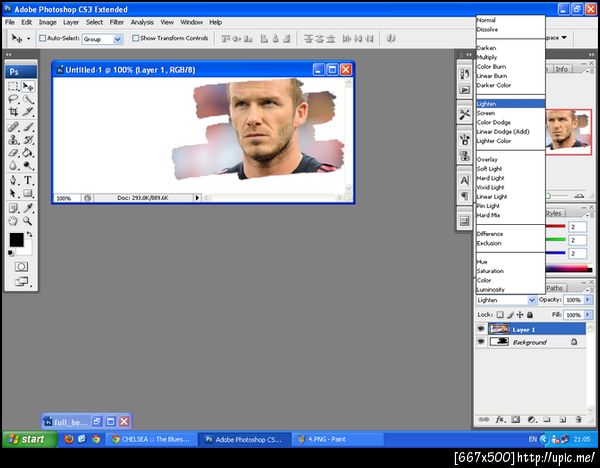
Task: Switch to the CHELSEA The Blues browser taskbar window
Action: pyautogui.click(x=152, y=439)
